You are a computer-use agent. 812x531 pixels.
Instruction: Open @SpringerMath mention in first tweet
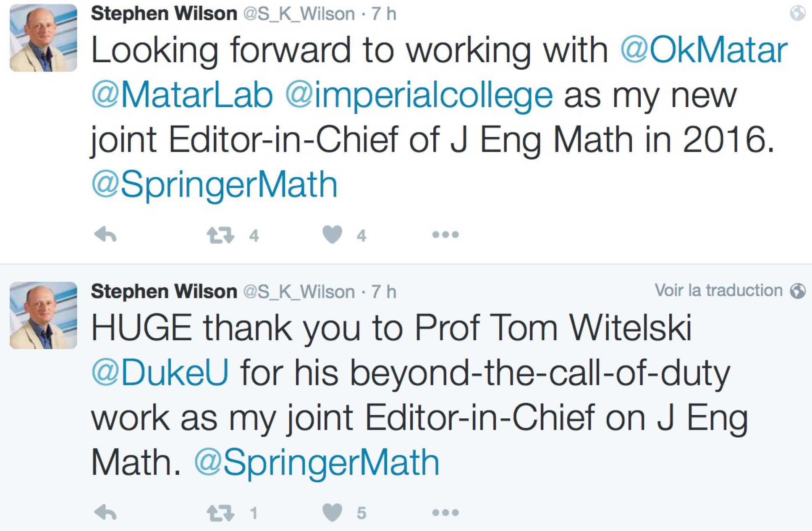(x=215, y=185)
